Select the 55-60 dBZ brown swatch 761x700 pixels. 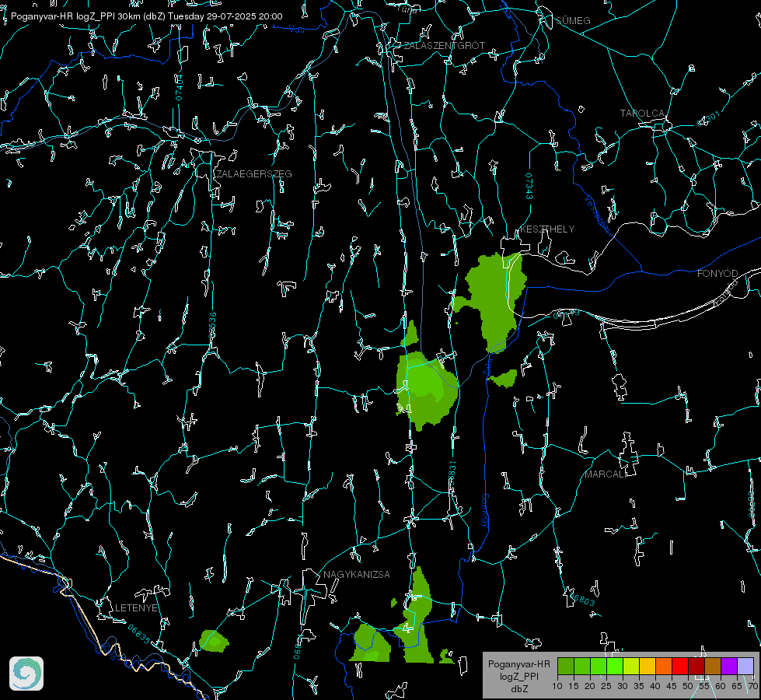[713, 666]
